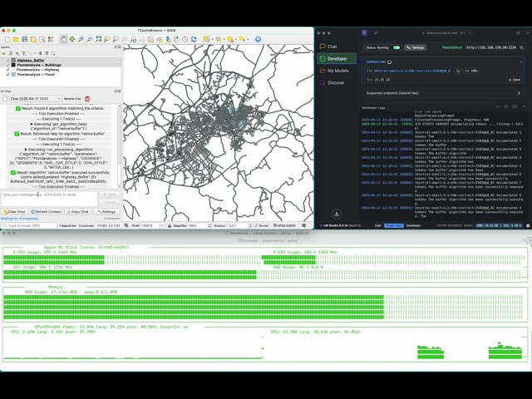Eject the loaded mistral model
The height and width of the screenshot is (399, 532).
tap(515, 80)
